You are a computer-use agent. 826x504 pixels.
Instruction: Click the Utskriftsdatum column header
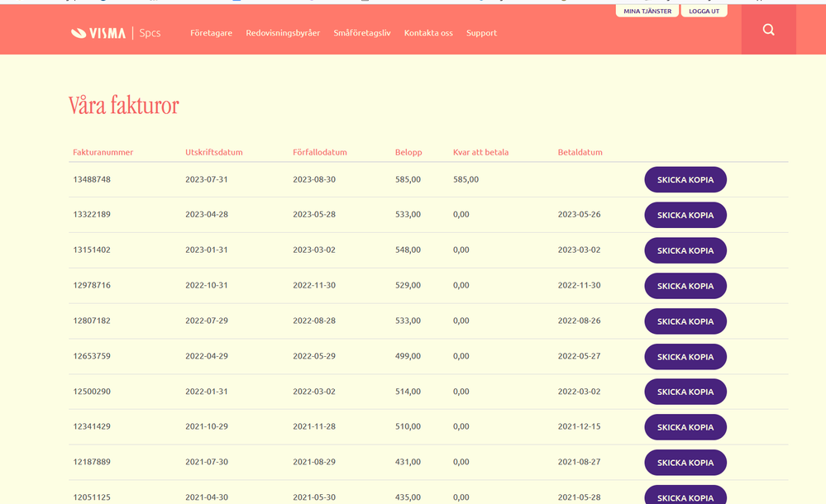coord(214,152)
